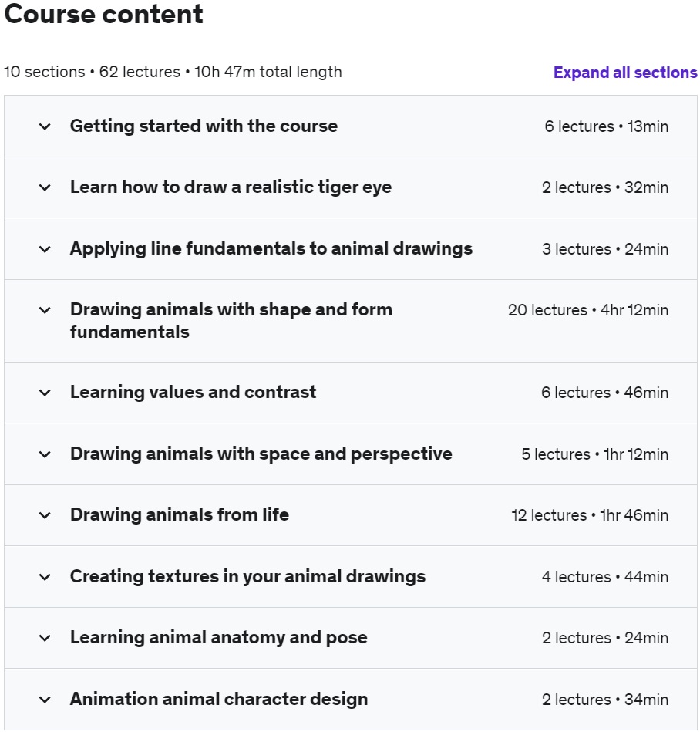Expand the realistic tiger eye section chevron

click(45, 187)
